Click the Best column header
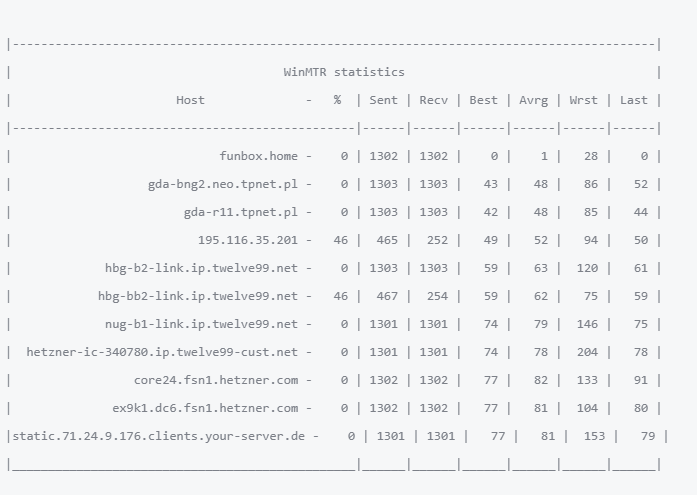The image size is (697, 495). 483,100
